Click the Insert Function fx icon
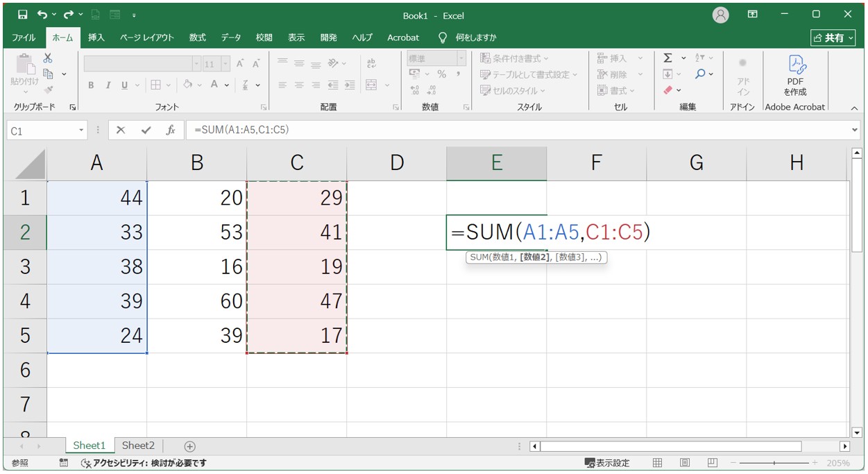This screenshot has height=474, width=868. (170, 130)
